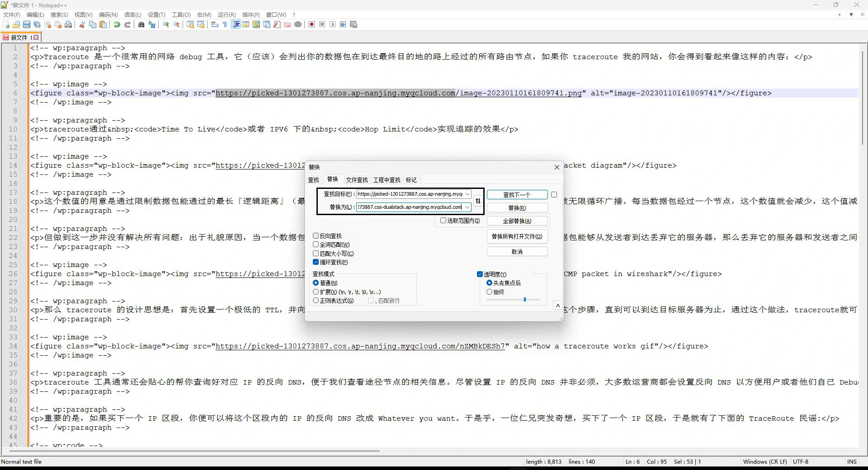868x470 pixels.
Task: Choose 始终 under transparency options
Action: [x=489, y=292]
